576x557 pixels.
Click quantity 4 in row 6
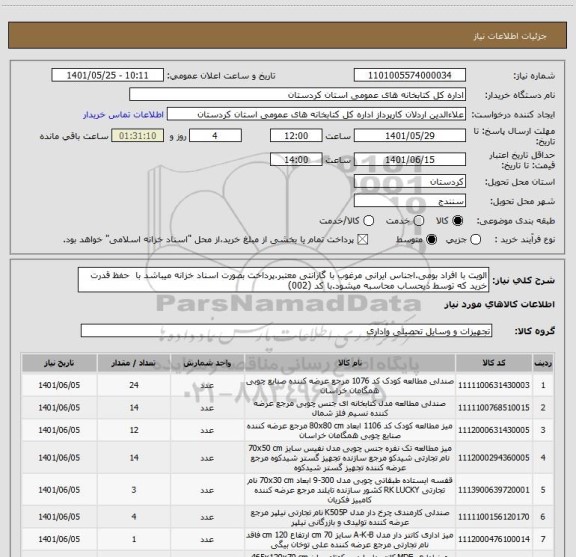[x=134, y=517]
